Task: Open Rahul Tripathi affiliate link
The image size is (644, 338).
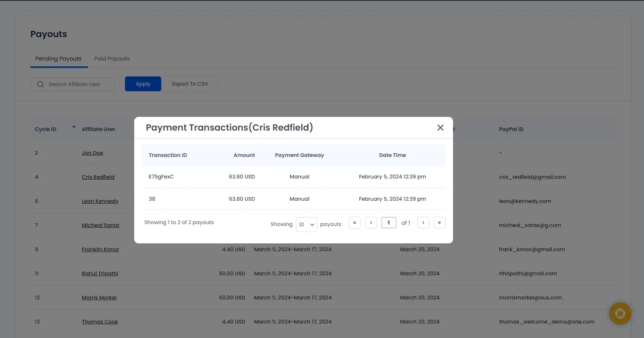Action: click(x=100, y=273)
